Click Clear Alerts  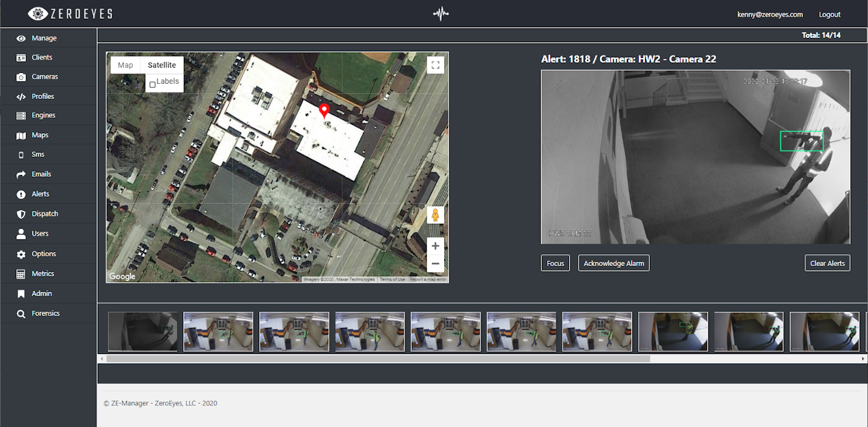tap(827, 263)
